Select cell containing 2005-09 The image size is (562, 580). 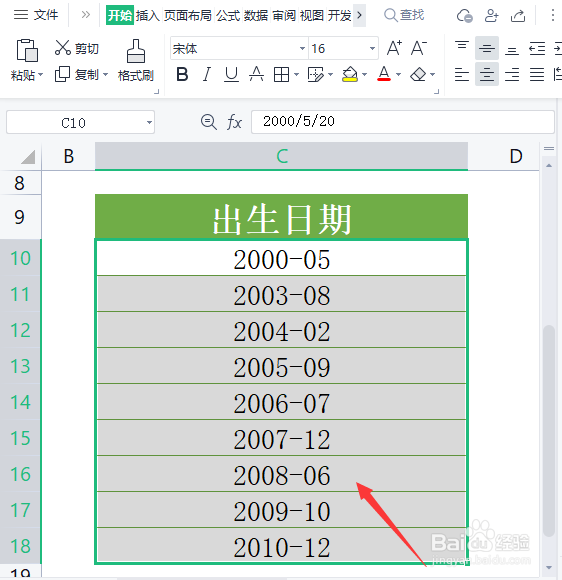(281, 366)
